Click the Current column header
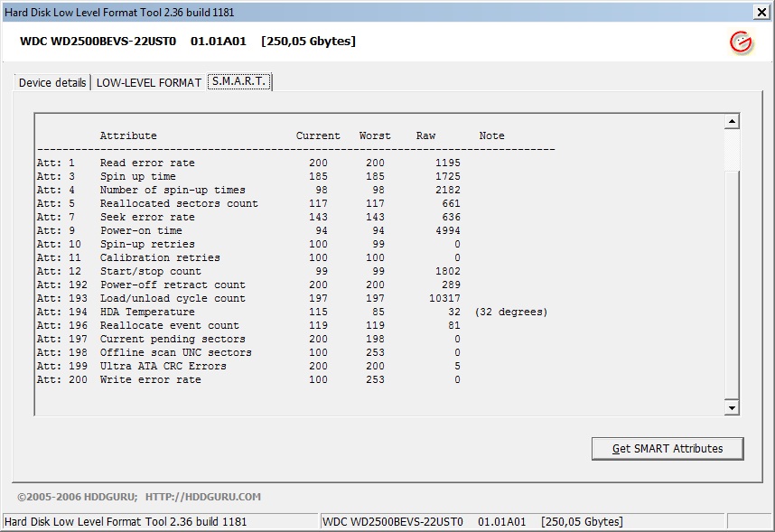The image size is (775, 532). [318, 135]
